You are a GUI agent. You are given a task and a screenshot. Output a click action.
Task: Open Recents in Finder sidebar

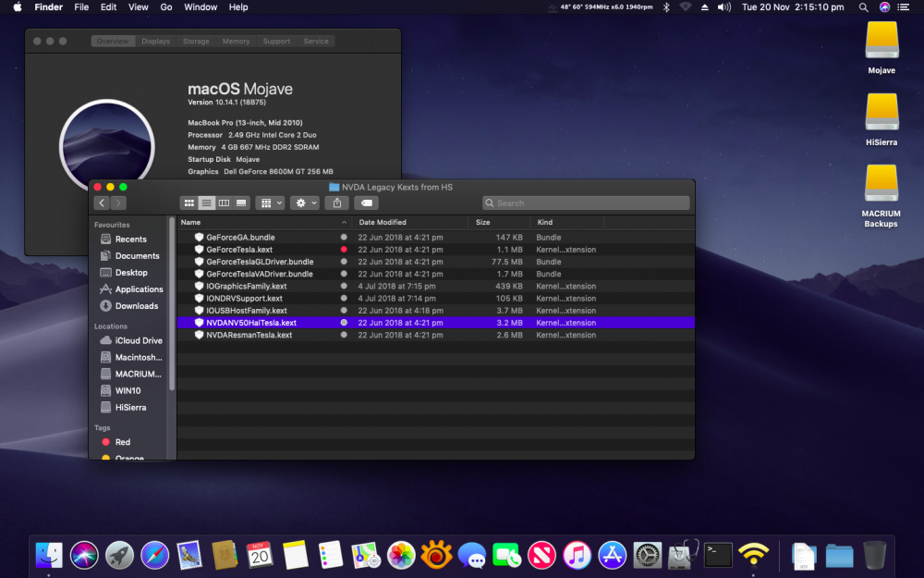tap(131, 239)
